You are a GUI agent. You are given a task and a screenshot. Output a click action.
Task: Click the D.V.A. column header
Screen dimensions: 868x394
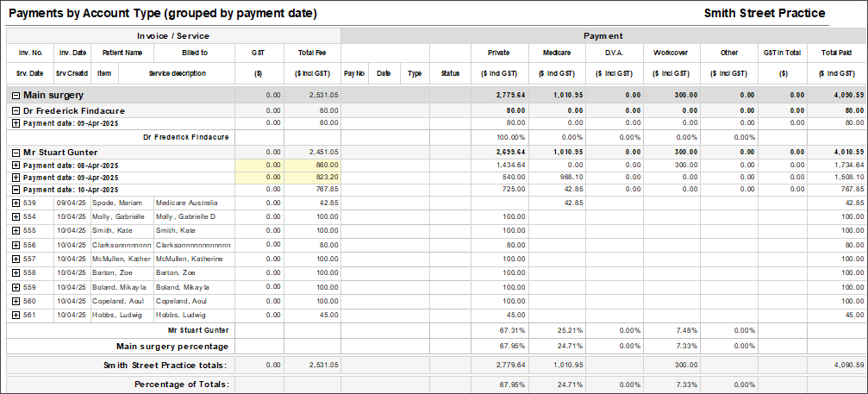click(x=615, y=53)
